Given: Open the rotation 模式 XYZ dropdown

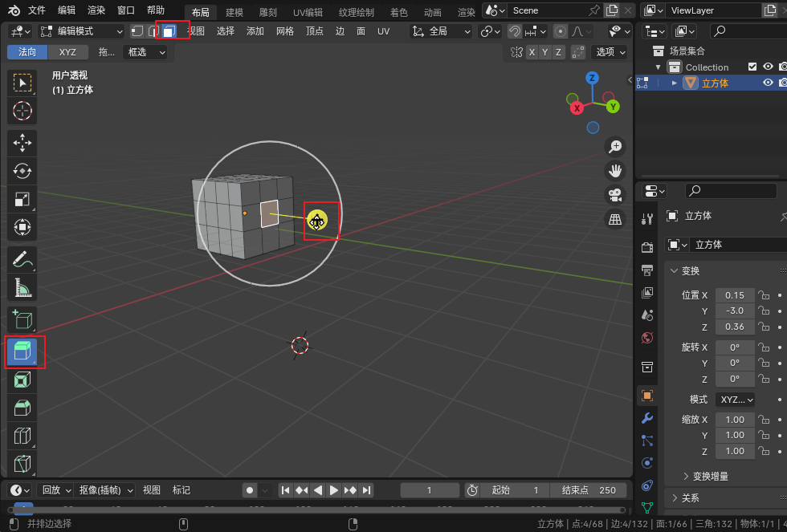Looking at the screenshot, I should 735,399.
